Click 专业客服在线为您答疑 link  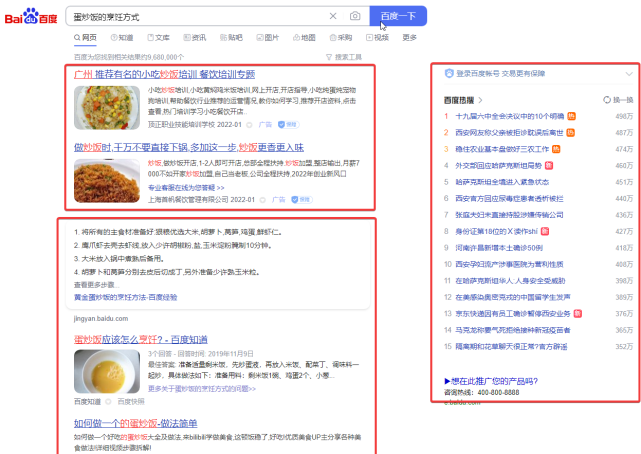tap(186, 188)
